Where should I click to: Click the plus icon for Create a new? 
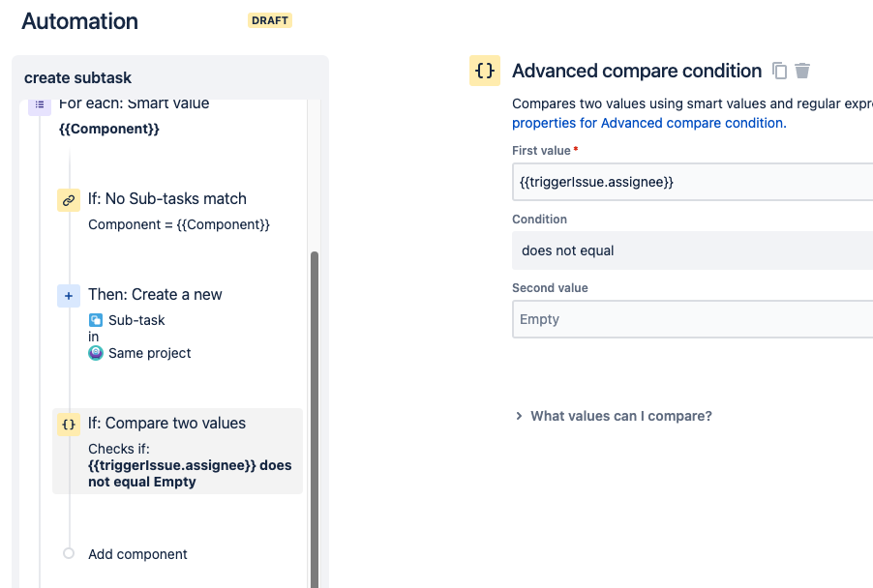coord(69,296)
